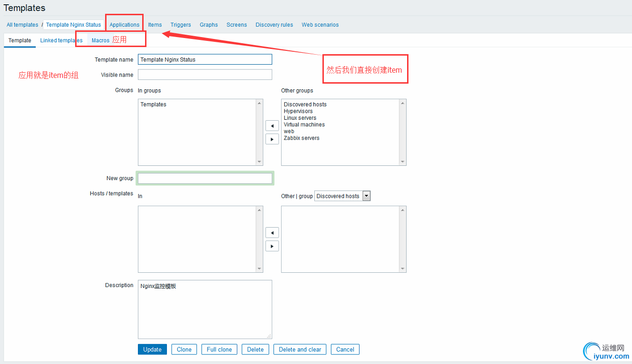Move selected group into In groups with left arrow
This screenshot has height=364, width=632.
pyautogui.click(x=272, y=126)
